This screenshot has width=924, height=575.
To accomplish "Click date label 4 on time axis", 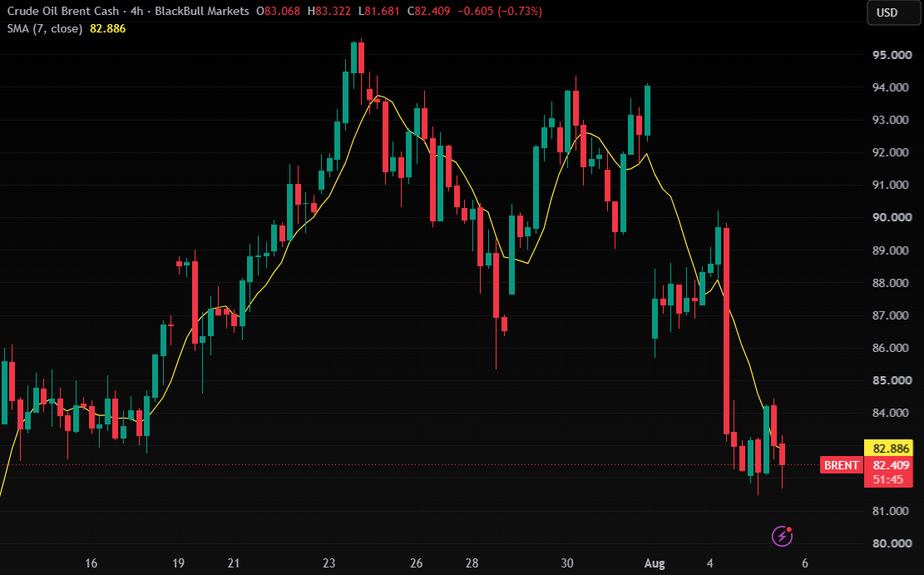I will pyautogui.click(x=709, y=563).
